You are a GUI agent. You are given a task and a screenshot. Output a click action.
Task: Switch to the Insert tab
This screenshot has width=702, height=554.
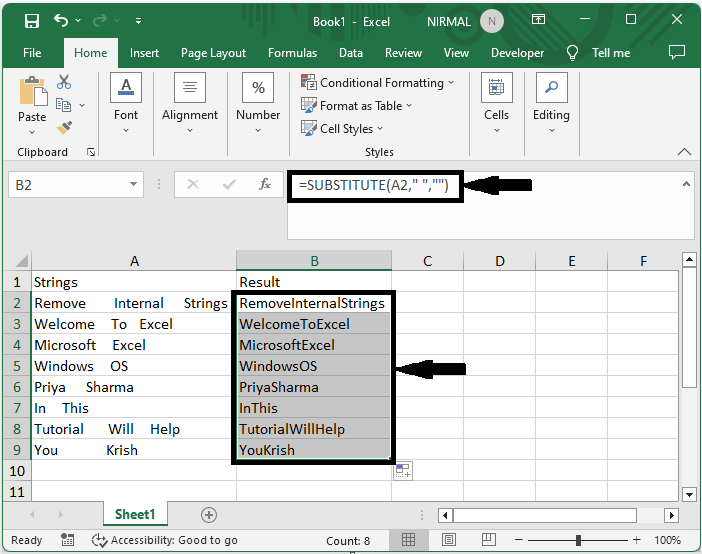(x=144, y=53)
